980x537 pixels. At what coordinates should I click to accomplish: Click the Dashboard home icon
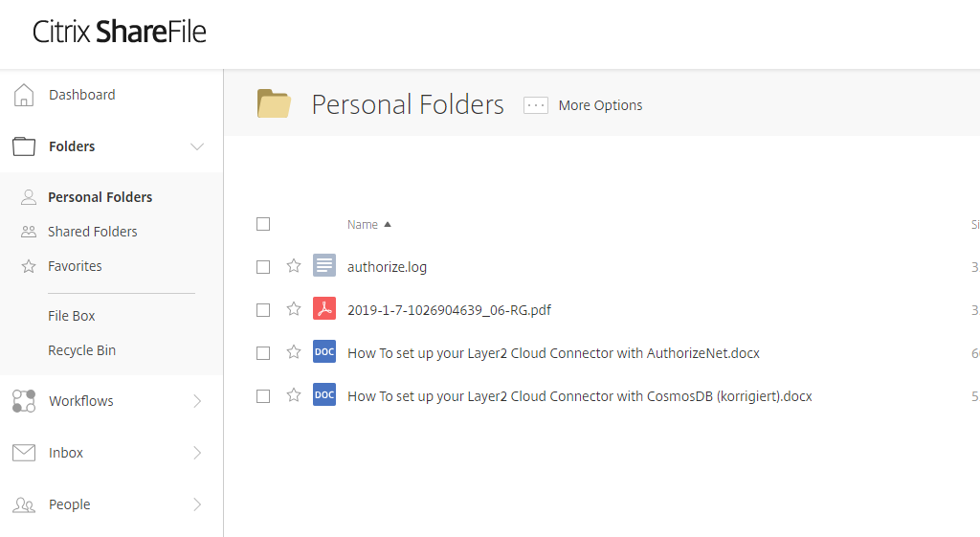24,95
